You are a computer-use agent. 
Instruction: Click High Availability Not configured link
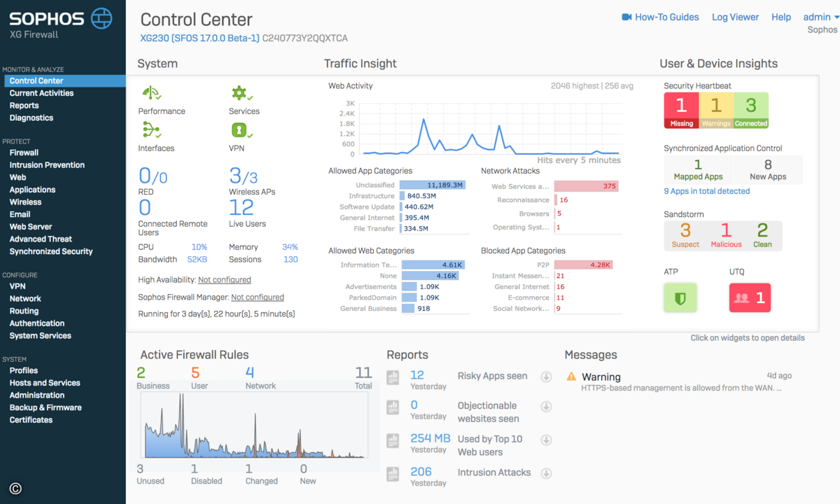point(225,280)
